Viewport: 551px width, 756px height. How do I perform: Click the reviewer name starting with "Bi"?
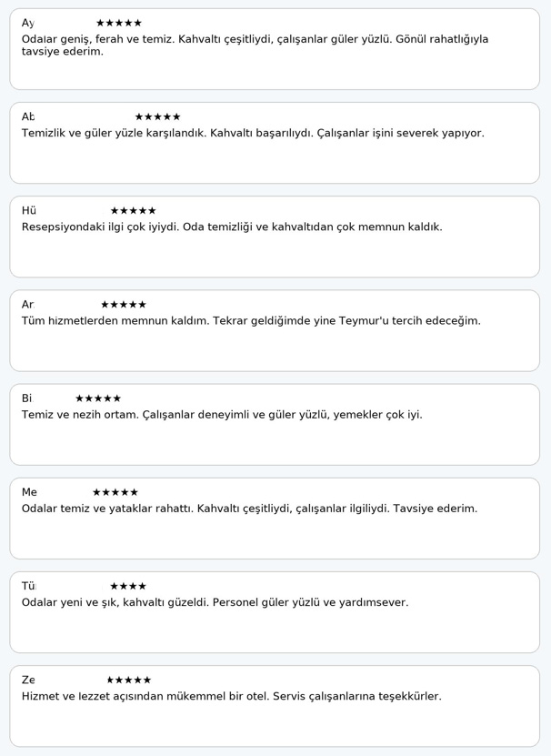pos(26,398)
